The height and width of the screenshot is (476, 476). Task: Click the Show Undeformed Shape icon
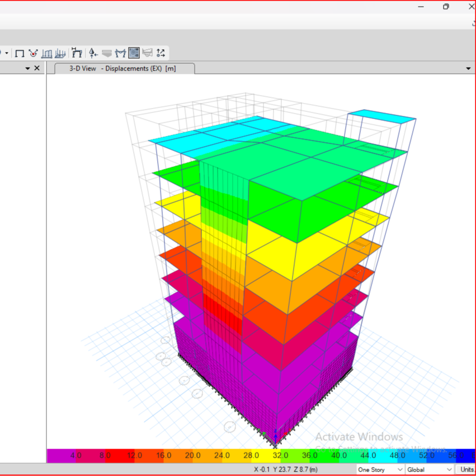(x=20, y=53)
